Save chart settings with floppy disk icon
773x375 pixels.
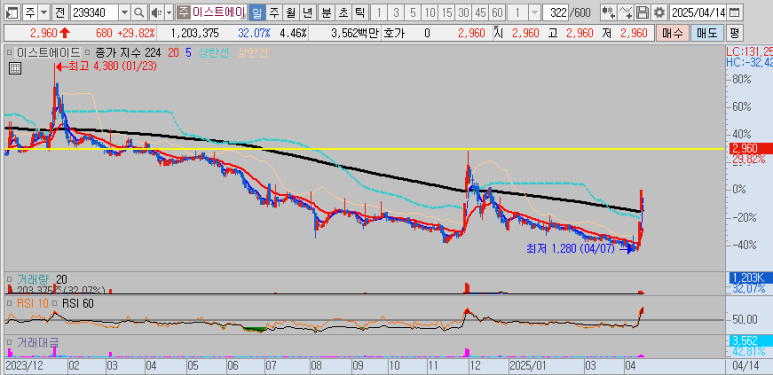tap(642, 12)
